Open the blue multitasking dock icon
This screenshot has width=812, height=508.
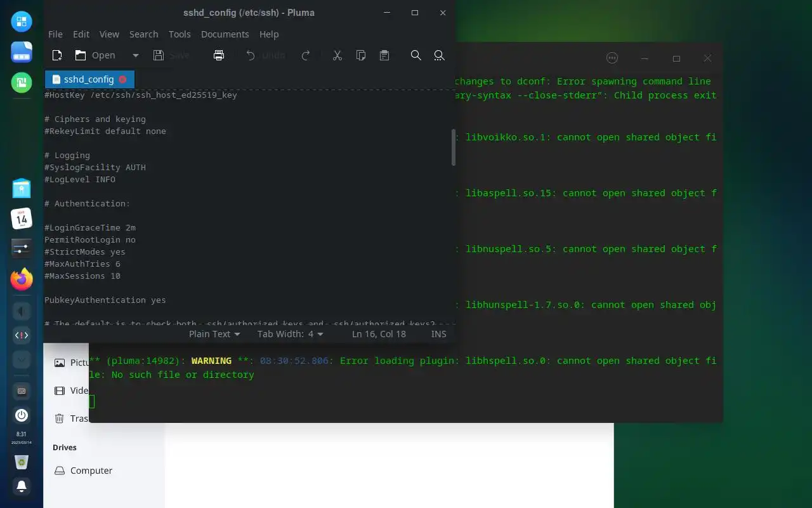tap(22, 52)
